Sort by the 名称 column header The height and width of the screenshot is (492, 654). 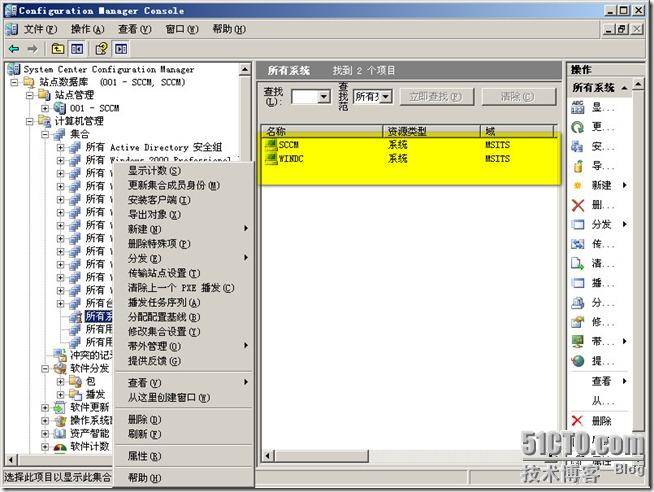tap(322, 131)
